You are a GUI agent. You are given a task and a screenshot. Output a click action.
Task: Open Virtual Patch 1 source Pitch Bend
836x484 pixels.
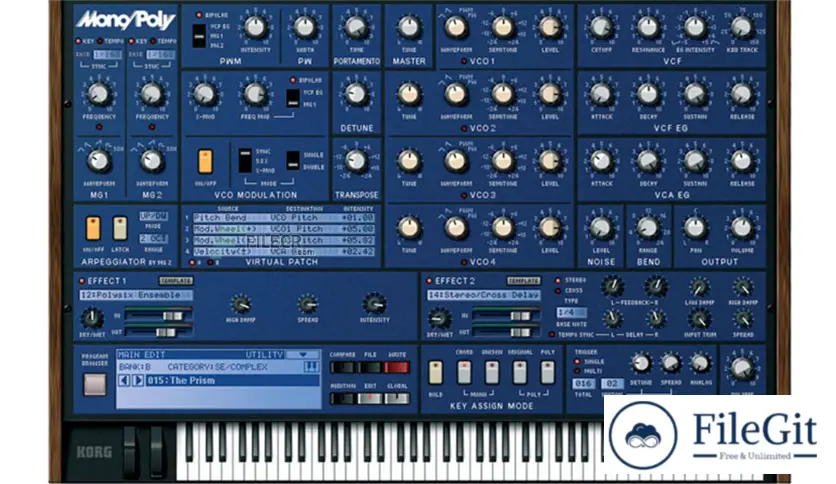pos(219,218)
